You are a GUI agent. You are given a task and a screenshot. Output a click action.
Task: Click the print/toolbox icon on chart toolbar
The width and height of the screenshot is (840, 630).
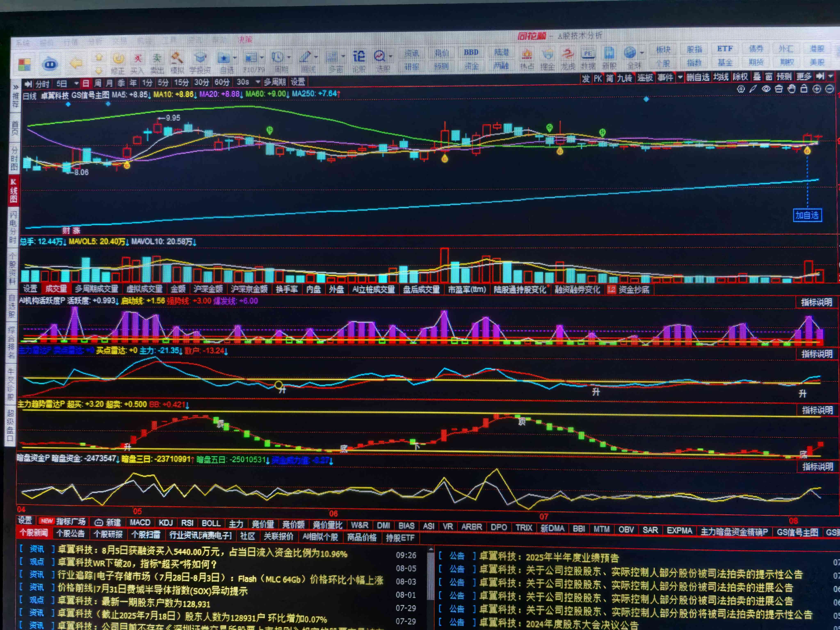[778, 89]
